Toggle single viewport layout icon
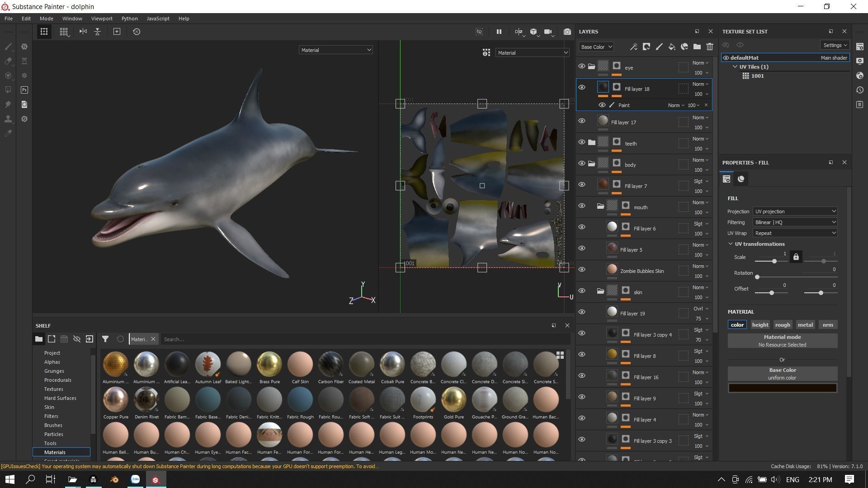This screenshot has height=488, width=868. tap(44, 32)
